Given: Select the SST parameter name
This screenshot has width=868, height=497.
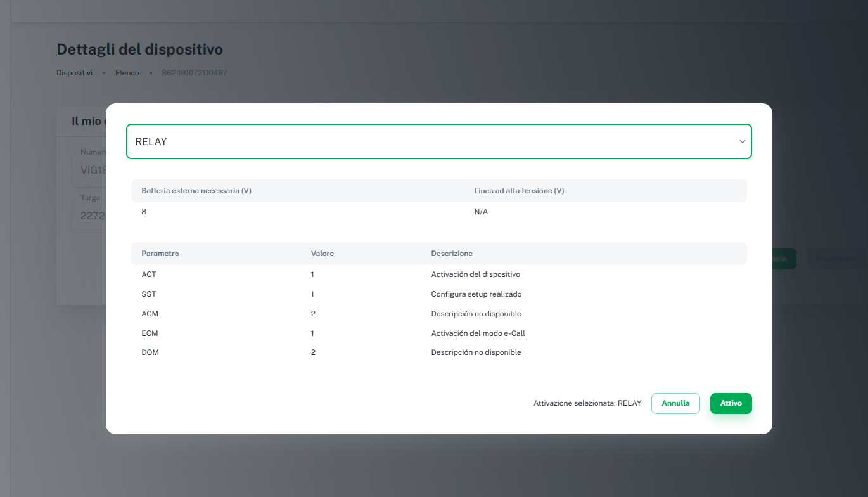Looking at the screenshot, I should 149,294.
